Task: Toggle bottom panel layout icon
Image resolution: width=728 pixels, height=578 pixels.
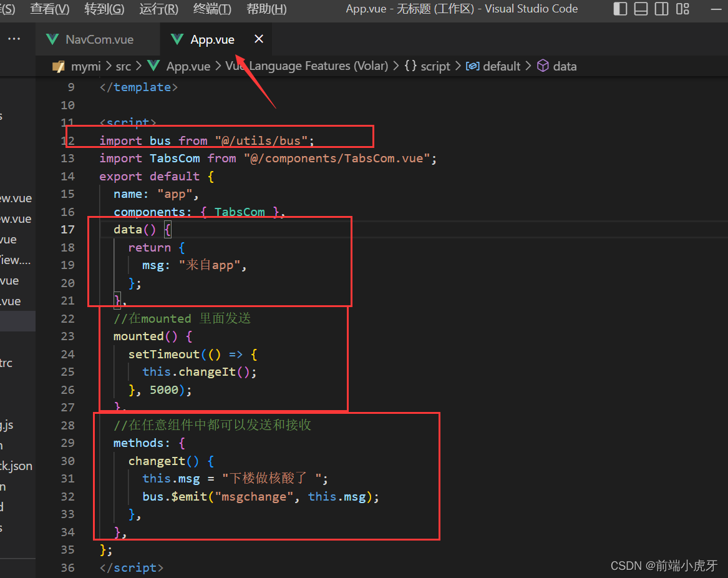Action: [x=641, y=9]
